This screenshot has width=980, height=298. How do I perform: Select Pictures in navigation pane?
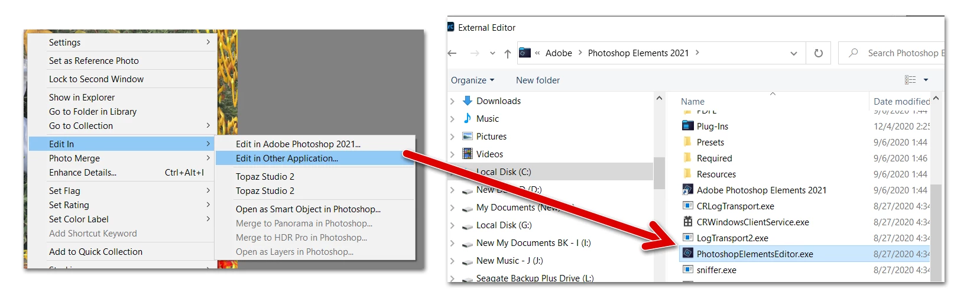[x=491, y=137]
